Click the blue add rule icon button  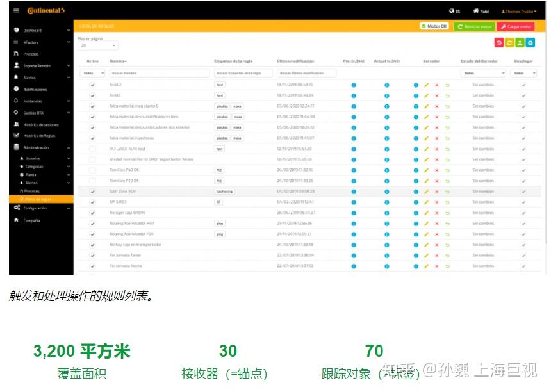point(530,42)
